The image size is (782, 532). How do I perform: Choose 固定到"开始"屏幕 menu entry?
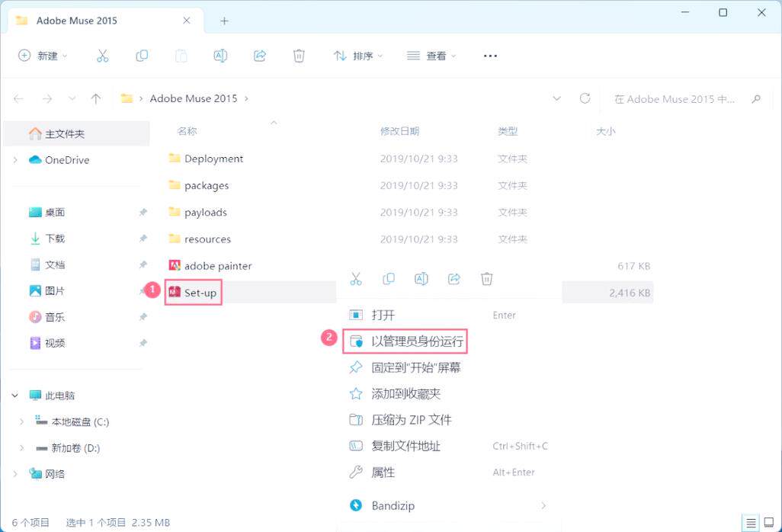point(448,367)
